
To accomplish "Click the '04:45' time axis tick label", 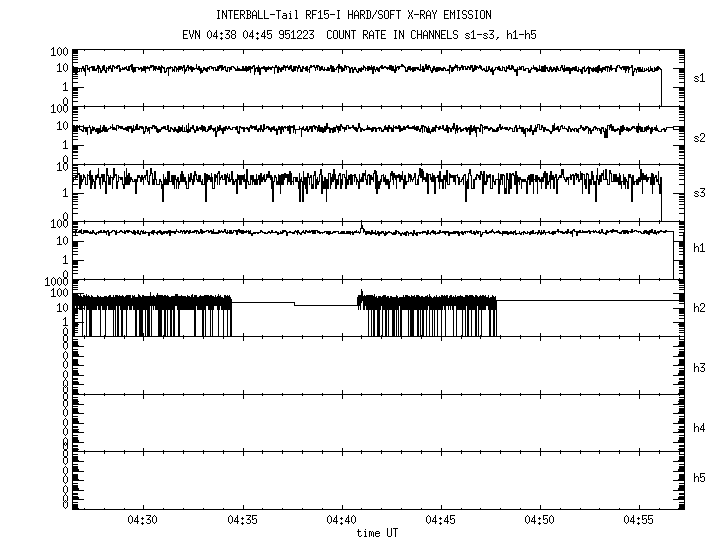I will pos(441,520).
